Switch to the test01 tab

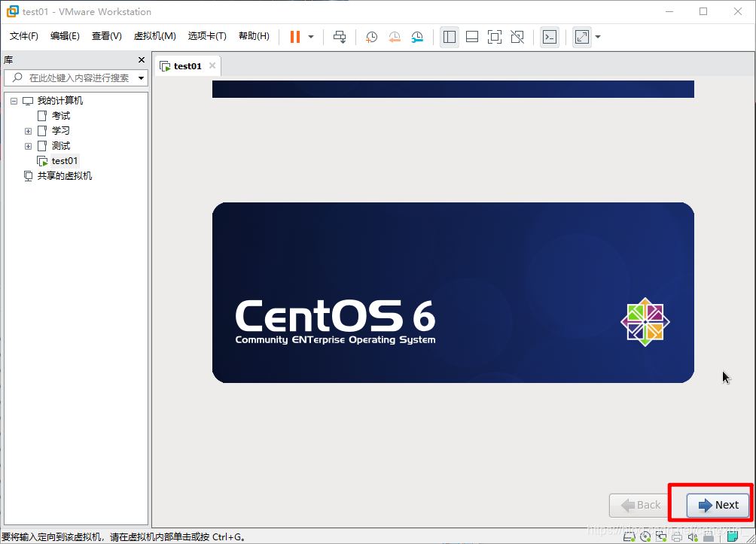(187, 66)
